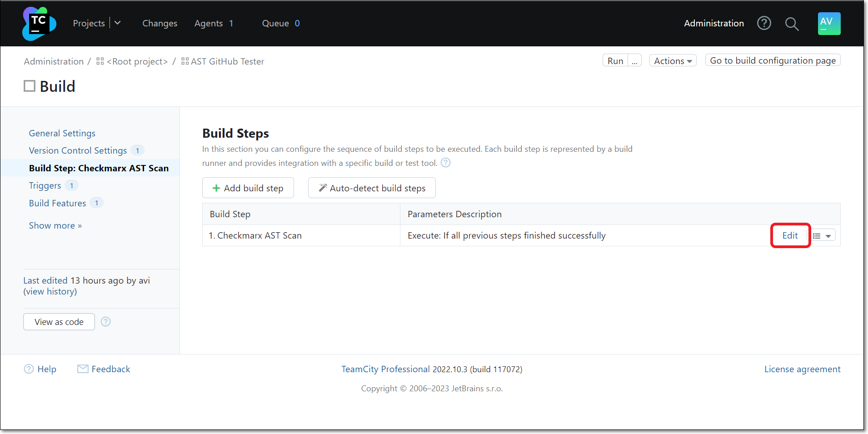This screenshot has width=868, height=434.
Task: Click the view history link
Action: click(50, 291)
